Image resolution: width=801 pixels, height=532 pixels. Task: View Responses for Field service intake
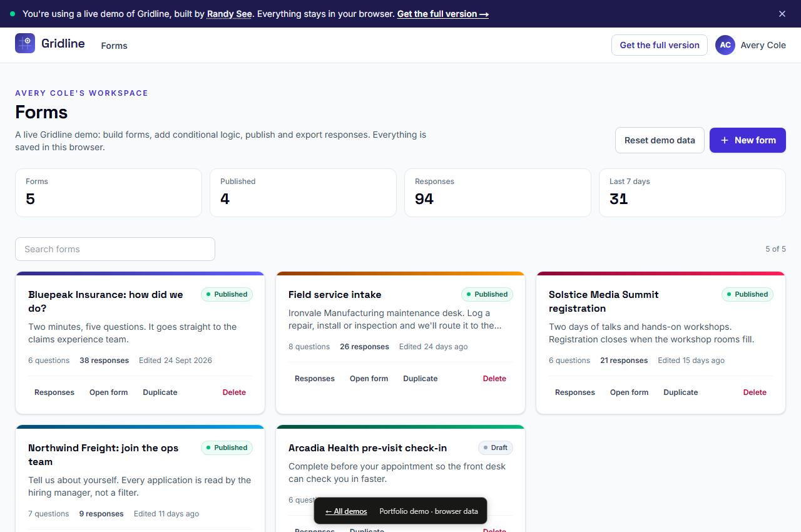click(x=315, y=379)
